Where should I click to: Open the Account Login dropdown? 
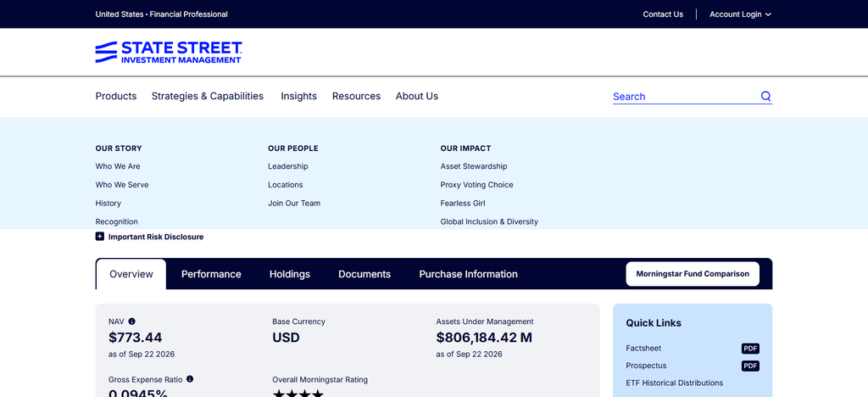click(740, 14)
